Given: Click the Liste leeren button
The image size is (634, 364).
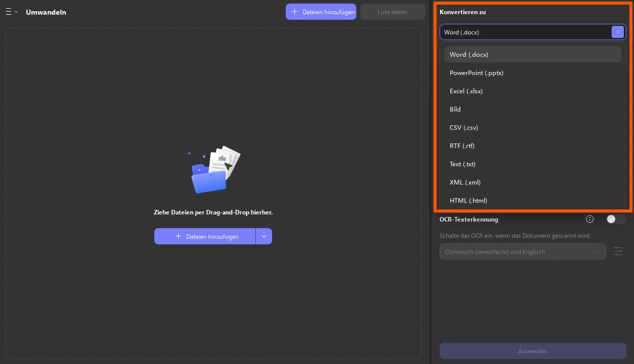Looking at the screenshot, I should coord(392,12).
